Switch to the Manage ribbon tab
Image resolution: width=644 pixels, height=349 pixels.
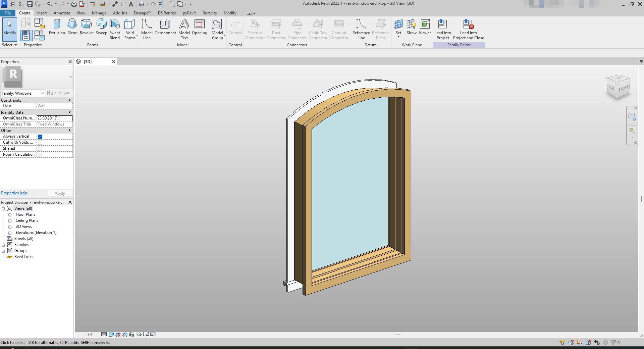click(x=99, y=13)
